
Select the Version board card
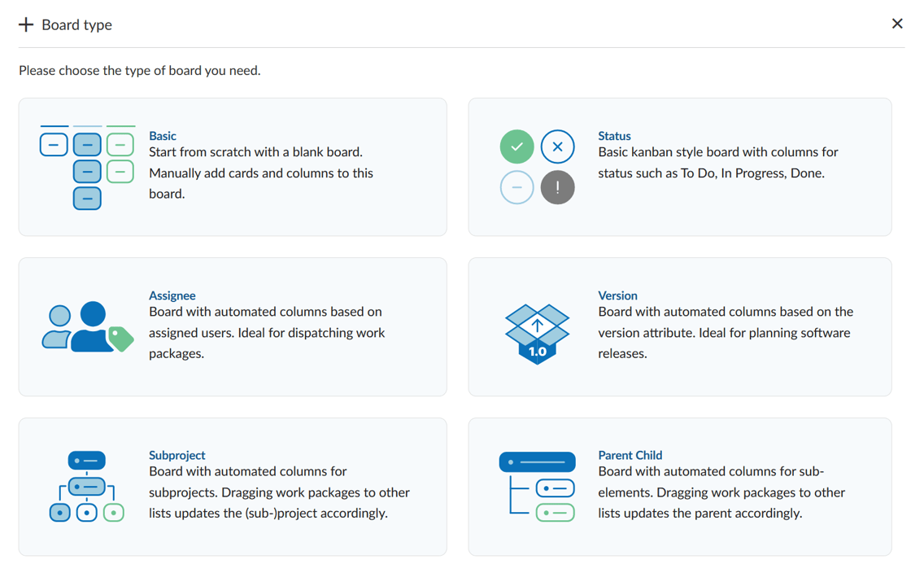tap(681, 326)
